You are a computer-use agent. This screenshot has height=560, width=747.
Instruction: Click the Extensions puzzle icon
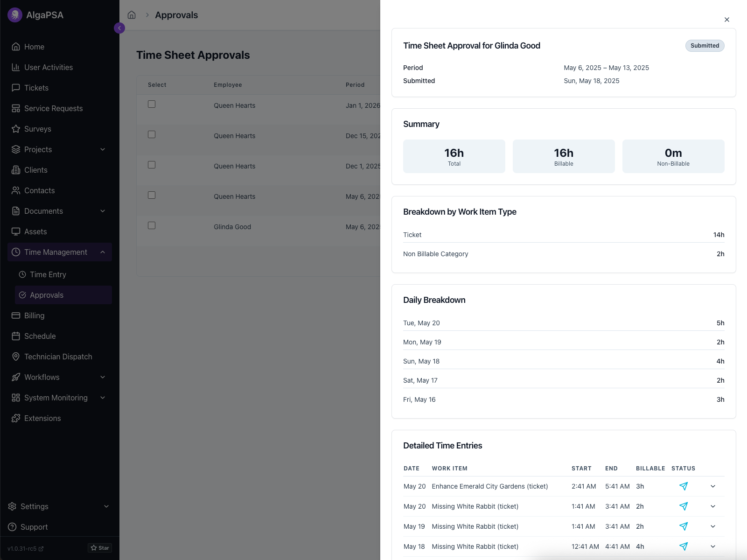coord(16,418)
